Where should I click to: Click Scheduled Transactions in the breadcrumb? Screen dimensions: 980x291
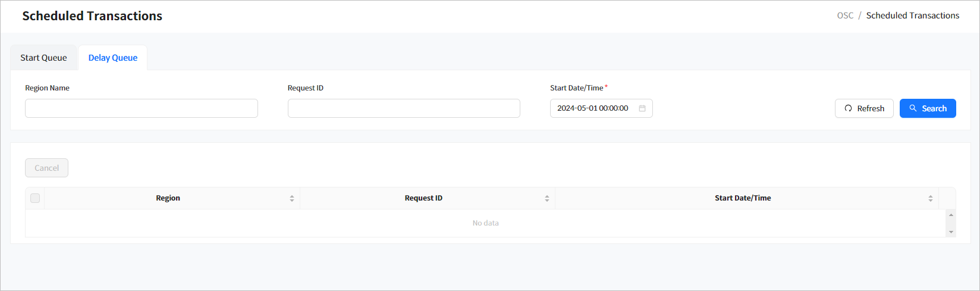(912, 15)
